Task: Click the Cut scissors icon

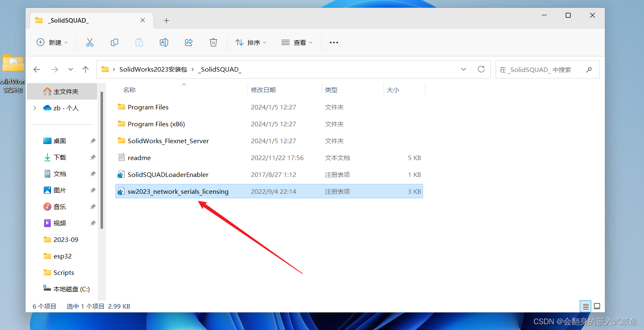Action: pos(90,42)
